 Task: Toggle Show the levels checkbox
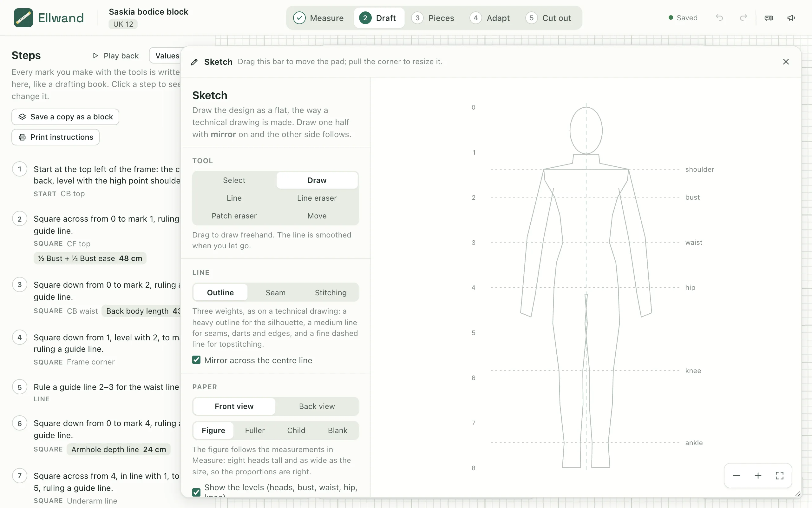[196, 492]
